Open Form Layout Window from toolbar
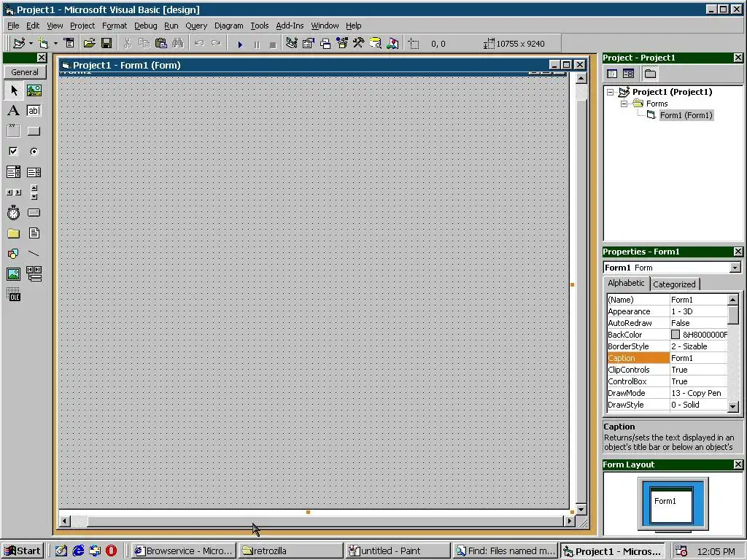The width and height of the screenshot is (747, 560). [325, 44]
